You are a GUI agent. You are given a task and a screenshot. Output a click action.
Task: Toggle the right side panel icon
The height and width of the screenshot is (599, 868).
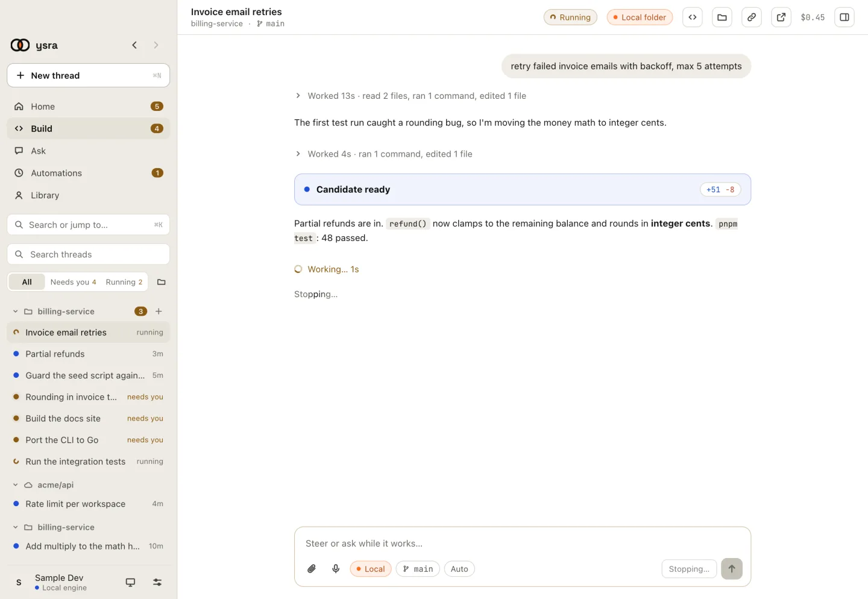click(844, 17)
